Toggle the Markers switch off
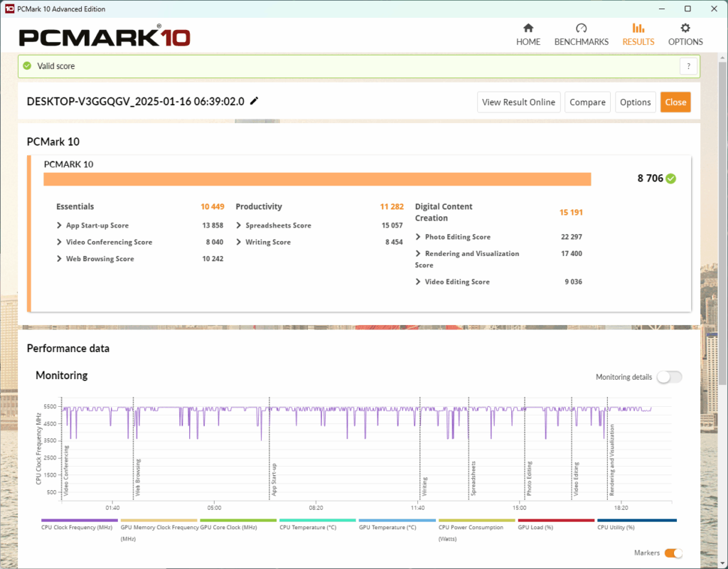Image resolution: width=728 pixels, height=569 pixels. 673,553
